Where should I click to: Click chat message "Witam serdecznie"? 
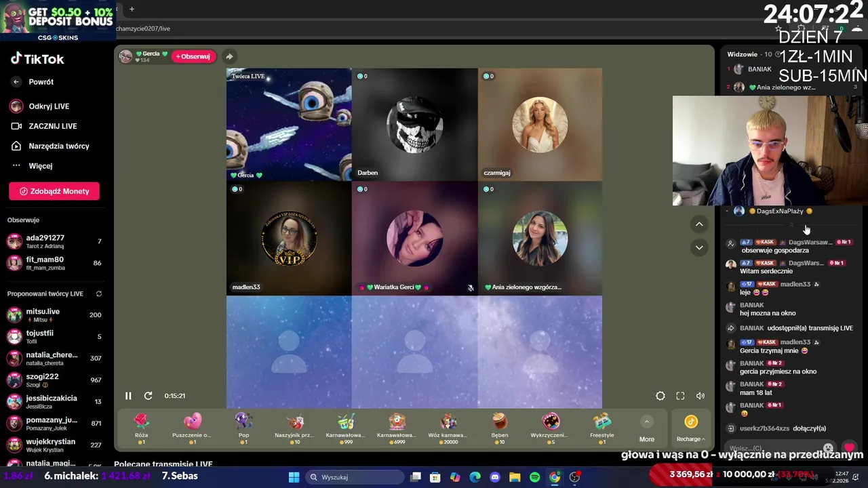(x=767, y=271)
